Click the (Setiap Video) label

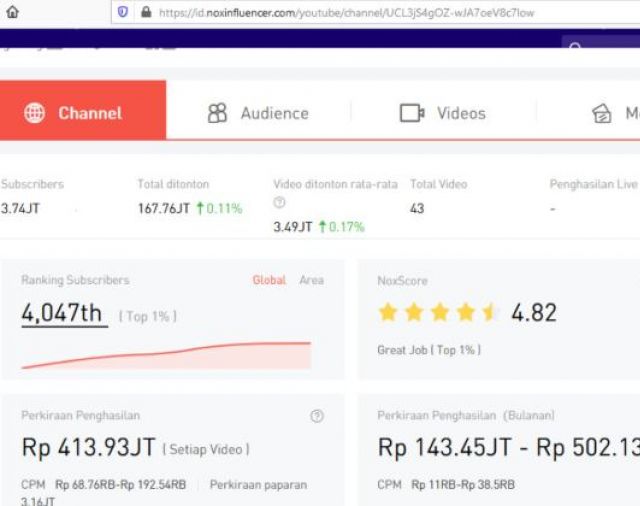206,449
